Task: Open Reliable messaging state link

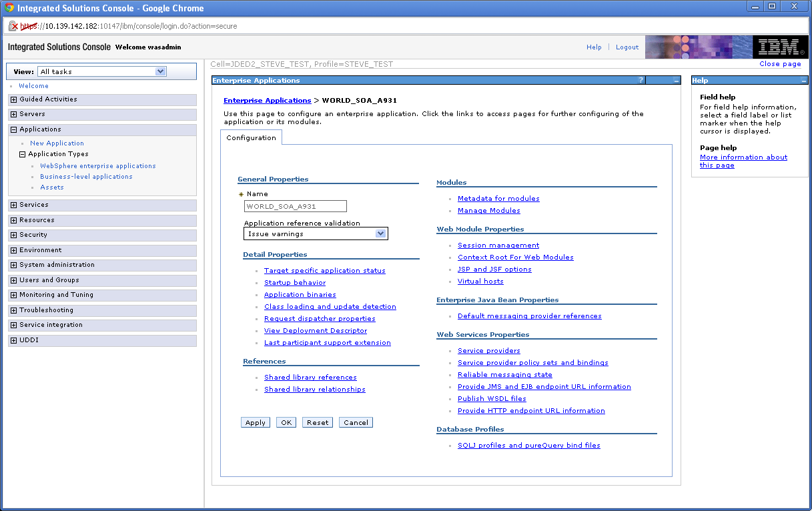Action: tap(505, 375)
